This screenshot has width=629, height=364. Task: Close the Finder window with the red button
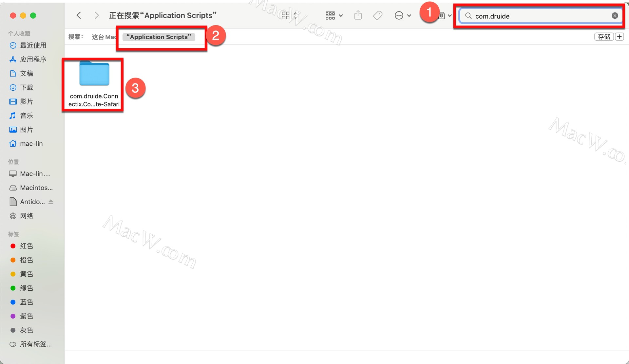(13, 15)
